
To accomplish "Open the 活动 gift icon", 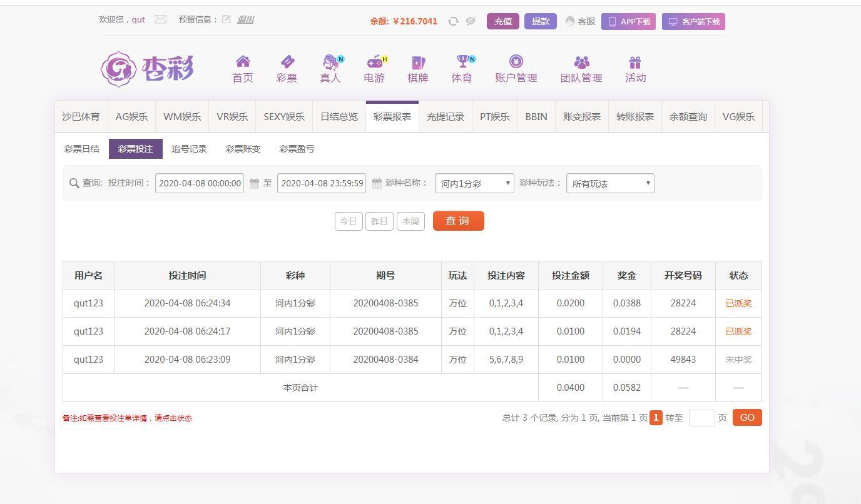I will (635, 62).
